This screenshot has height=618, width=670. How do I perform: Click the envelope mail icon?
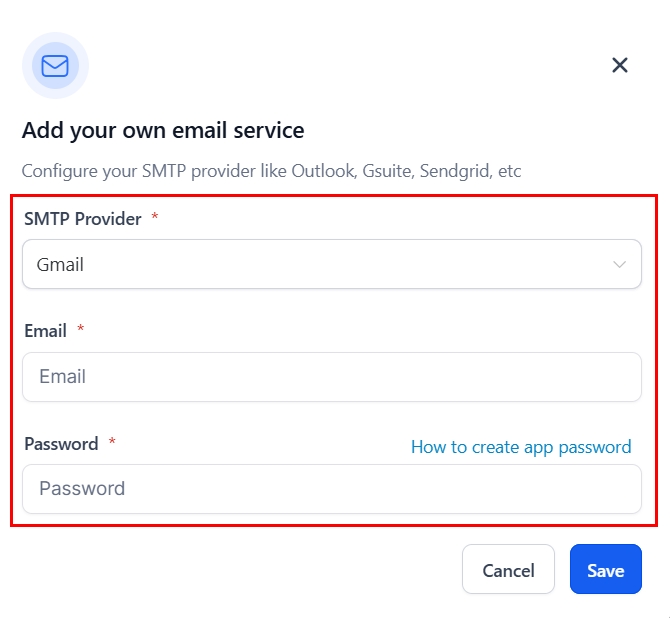pyautogui.click(x=55, y=66)
